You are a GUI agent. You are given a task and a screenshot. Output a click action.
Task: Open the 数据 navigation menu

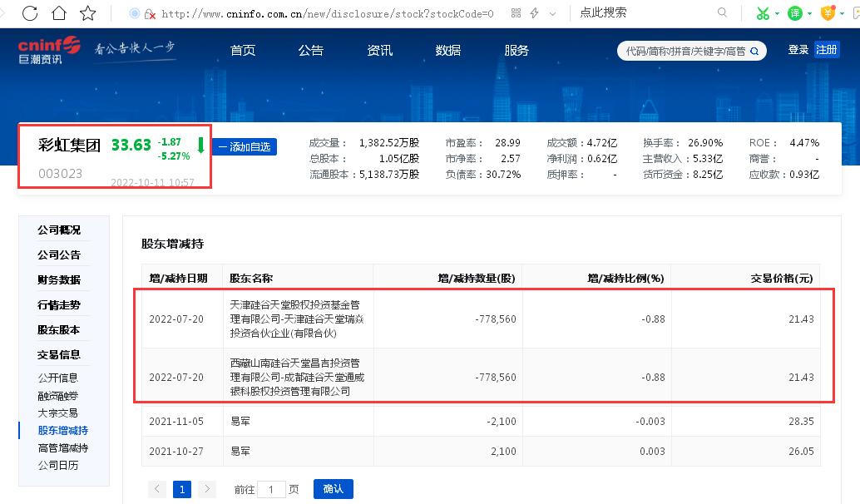(448, 51)
